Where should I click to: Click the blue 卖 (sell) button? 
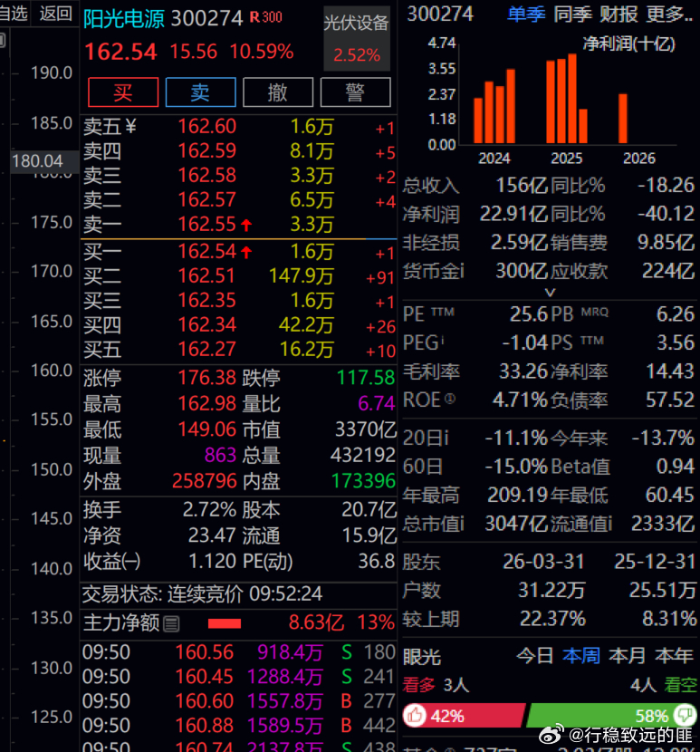click(x=200, y=92)
